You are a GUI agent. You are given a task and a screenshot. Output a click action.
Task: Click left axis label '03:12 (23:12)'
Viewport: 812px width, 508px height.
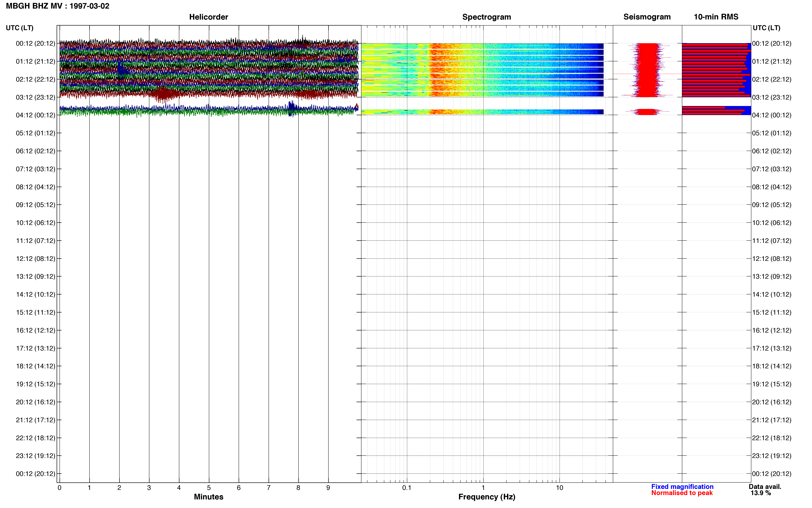click(36, 97)
